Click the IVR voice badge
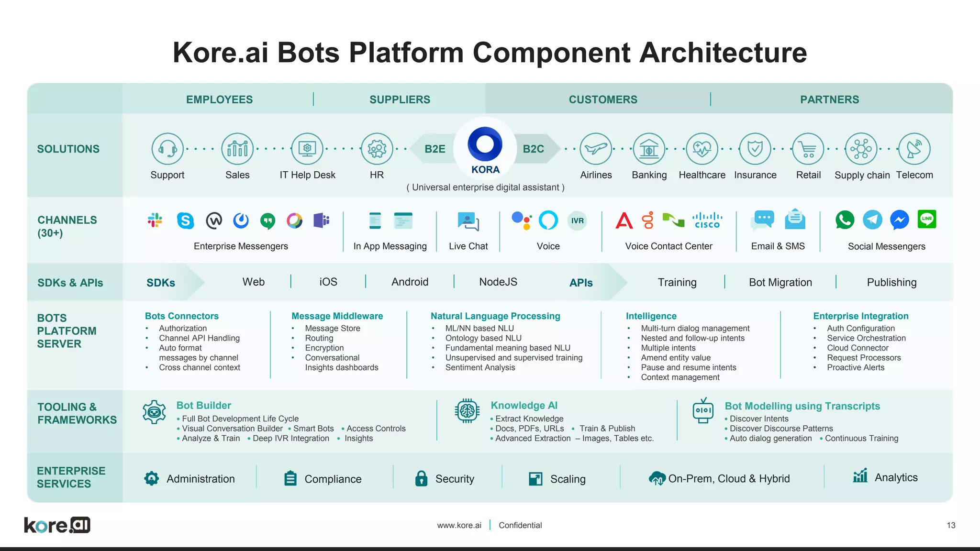Viewport: 980px width, 551px height. [x=577, y=220]
